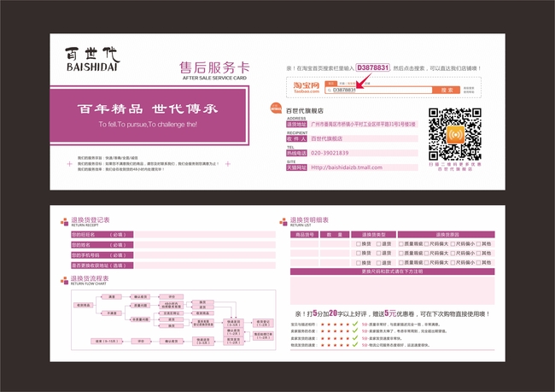The height and width of the screenshot is (392, 555).
Task: Check 其他 in the third return list row
Action: [x=478, y=263]
